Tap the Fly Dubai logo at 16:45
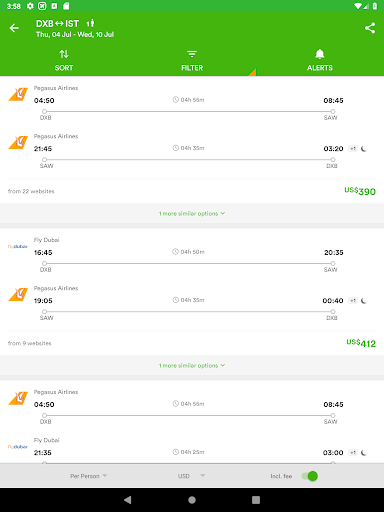This screenshot has width=384, height=512. 18,246
